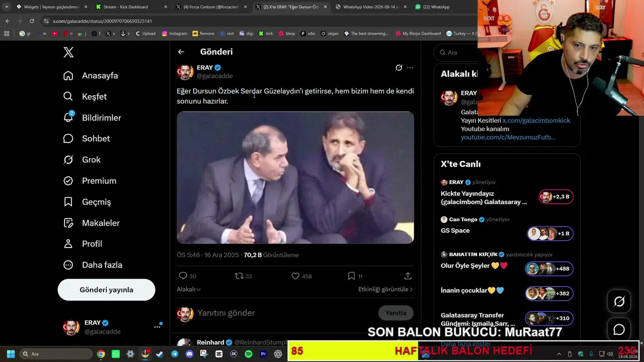Open WhatsApp from the taskbar
644x362 pixels.
pyautogui.click(x=116, y=354)
